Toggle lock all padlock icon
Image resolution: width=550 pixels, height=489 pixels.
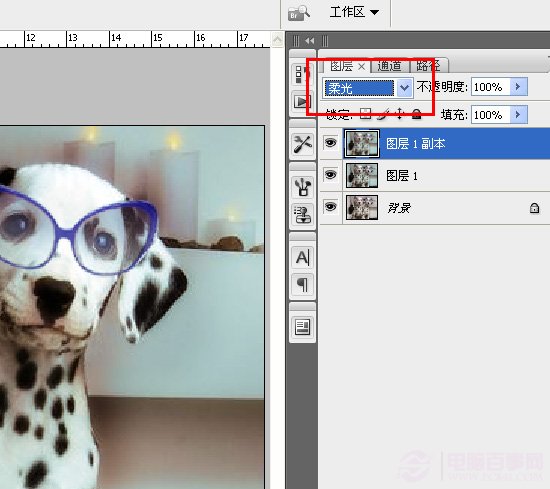click(416, 114)
